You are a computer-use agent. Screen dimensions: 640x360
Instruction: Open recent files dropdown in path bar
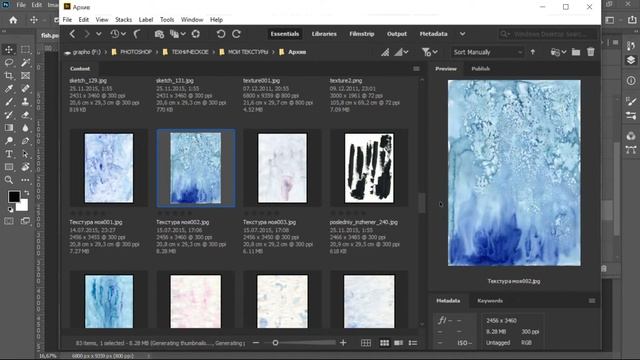click(558, 52)
